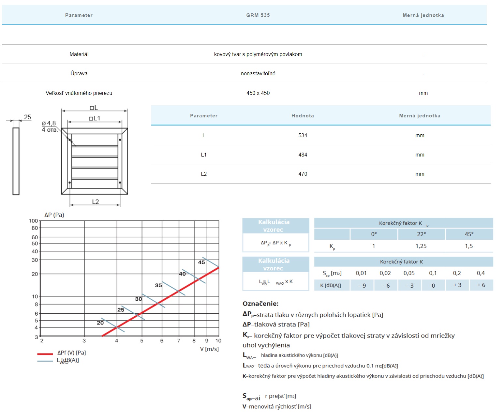This screenshot has height=420, width=504.
Task: Click the side profile drawing labeled 25
Action: click(x=16, y=161)
